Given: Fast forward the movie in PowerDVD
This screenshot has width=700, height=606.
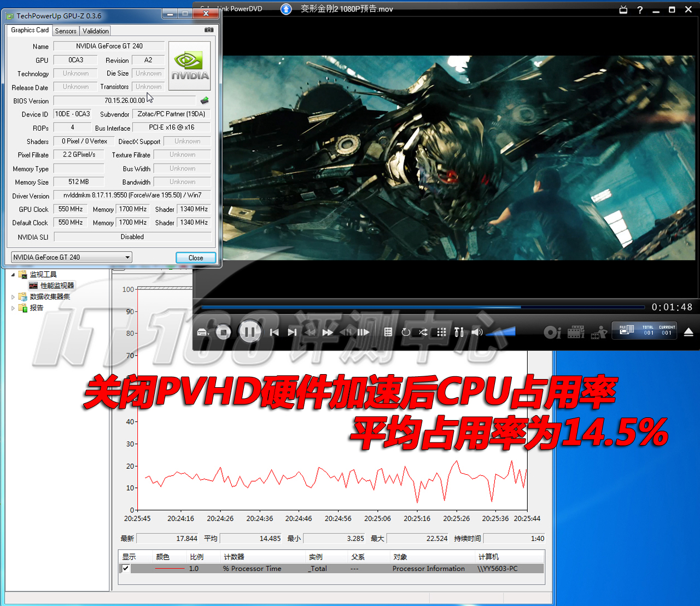Looking at the screenshot, I should click(x=328, y=332).
